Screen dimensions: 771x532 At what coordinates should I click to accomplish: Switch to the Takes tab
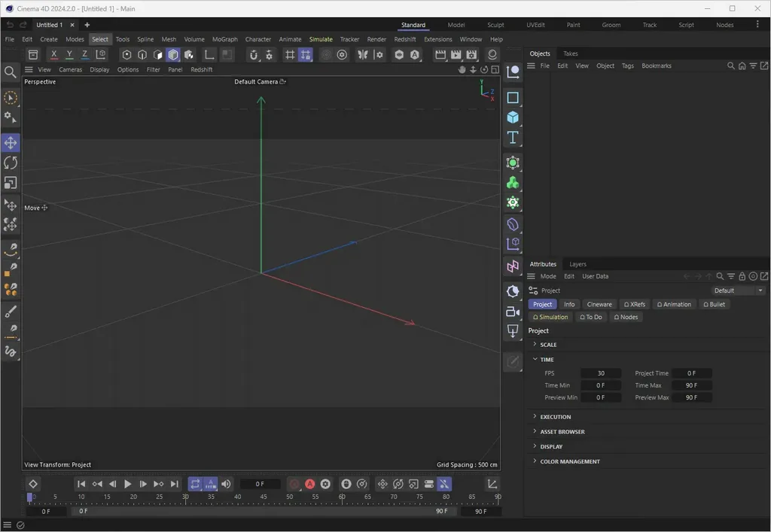[x=571, y=53]
